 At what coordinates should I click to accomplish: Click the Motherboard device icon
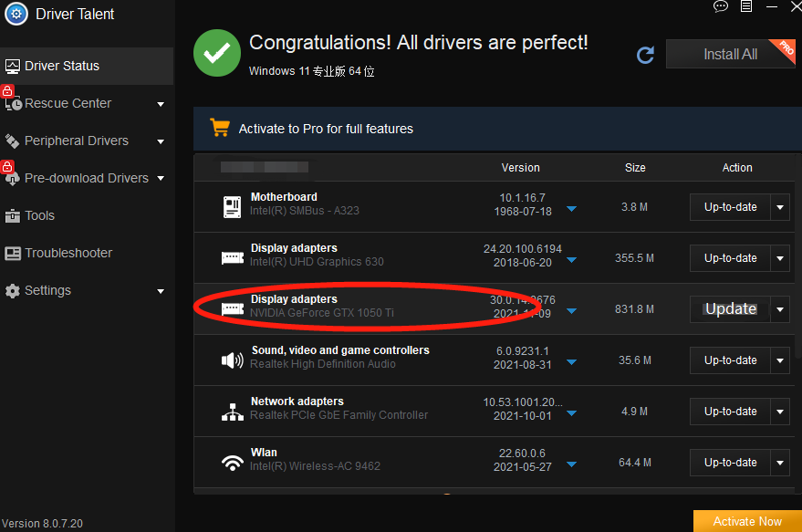click(x=233, y=207)
